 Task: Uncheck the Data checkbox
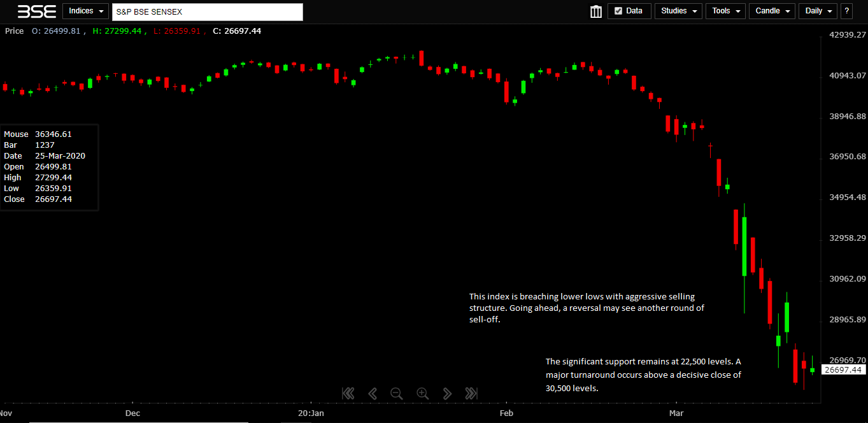618,11
